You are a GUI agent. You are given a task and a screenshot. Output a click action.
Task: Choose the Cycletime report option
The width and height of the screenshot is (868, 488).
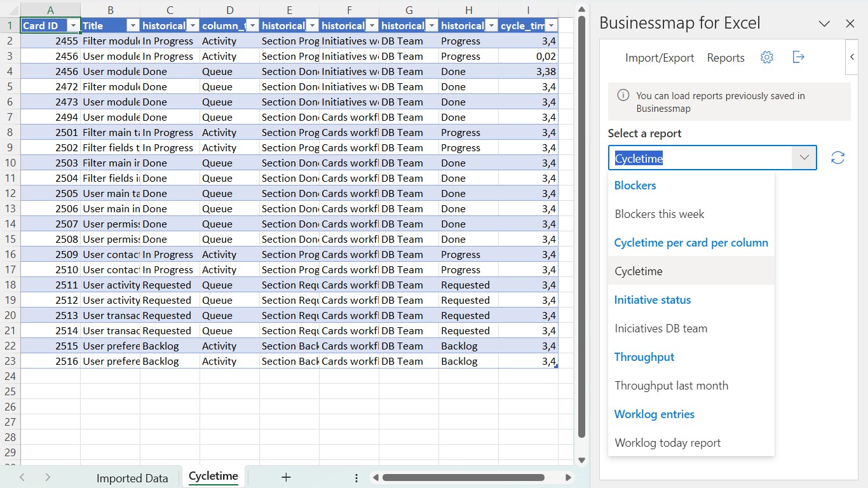[x=691, y=271]
